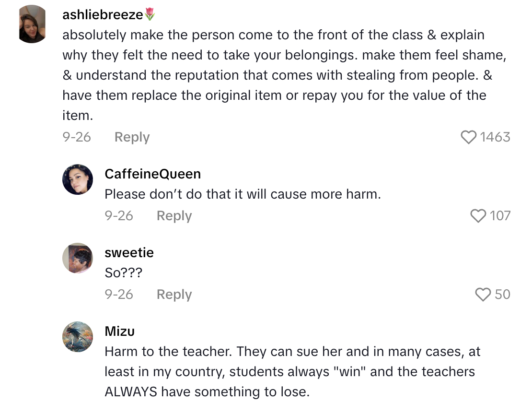This screenshot has height=403, width=532.
Task: Select the username CaffeineQueen
Action: tap(152, 174)
